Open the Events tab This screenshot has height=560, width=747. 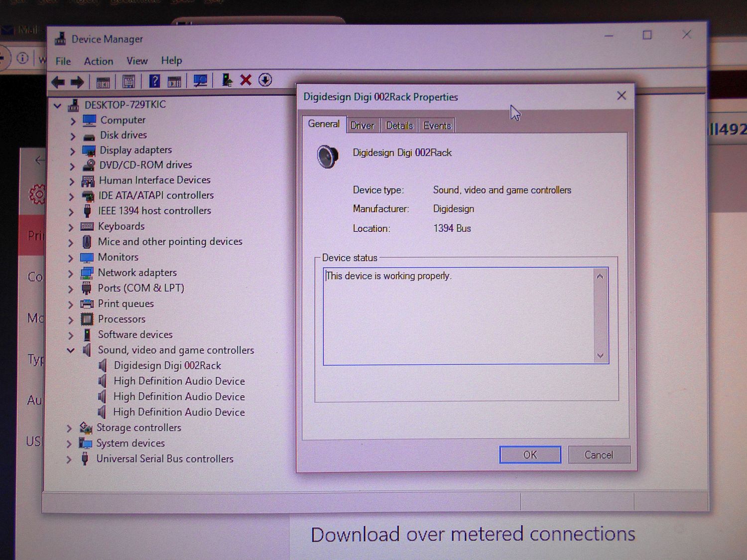[x=437, y=126]
